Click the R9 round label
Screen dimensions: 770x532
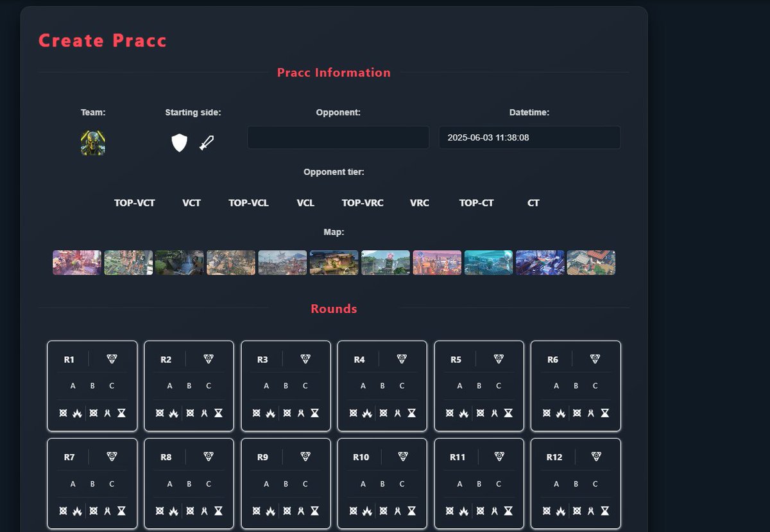coord(262,457)
